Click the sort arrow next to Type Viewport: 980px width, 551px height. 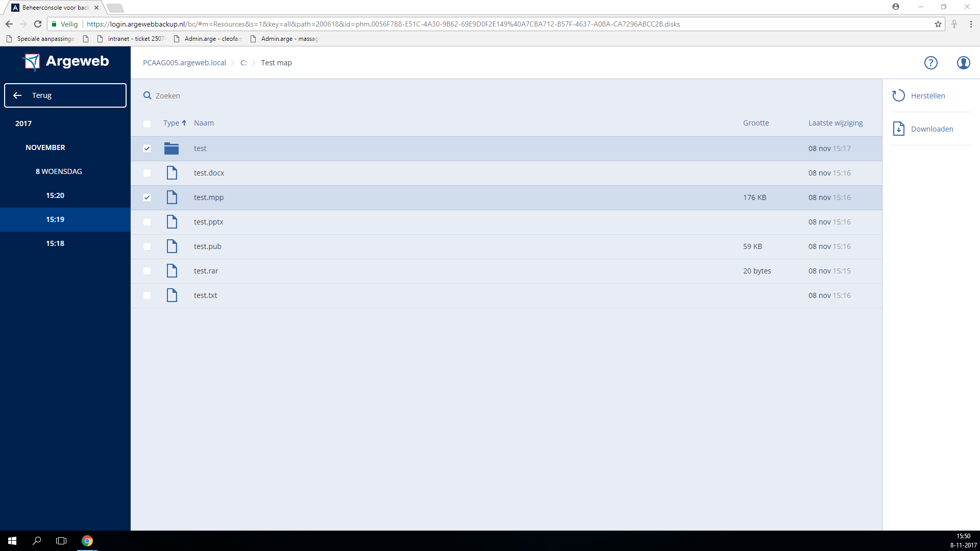tap(184, 123)
